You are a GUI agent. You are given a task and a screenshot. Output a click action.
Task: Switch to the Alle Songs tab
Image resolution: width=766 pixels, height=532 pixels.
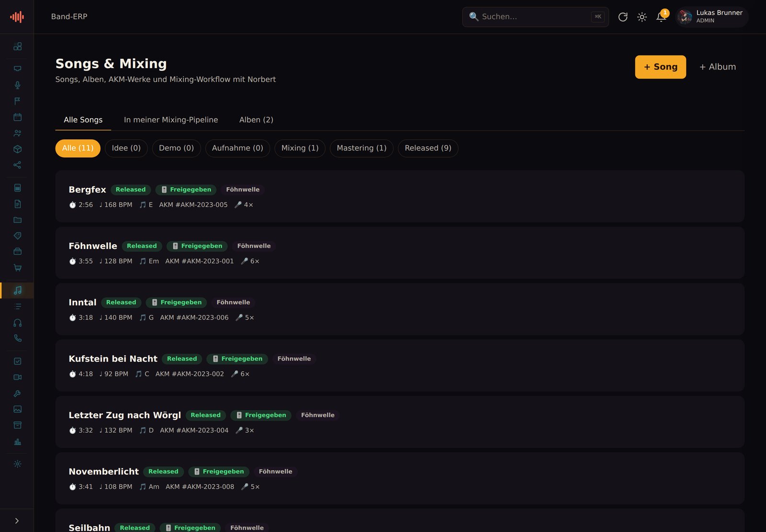coord(83,120)
